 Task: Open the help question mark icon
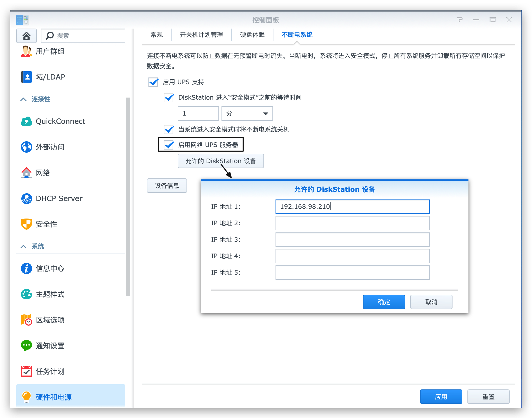(x=460, y=20)
